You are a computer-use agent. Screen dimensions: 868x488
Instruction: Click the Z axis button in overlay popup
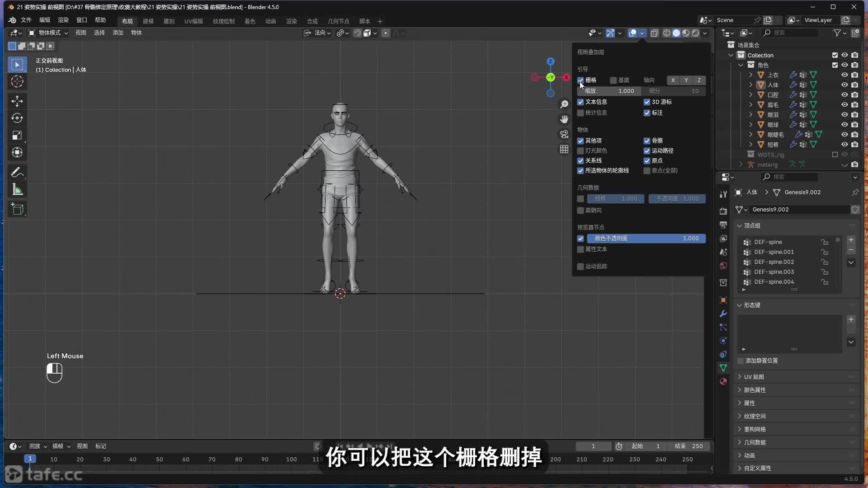(699, 80)
